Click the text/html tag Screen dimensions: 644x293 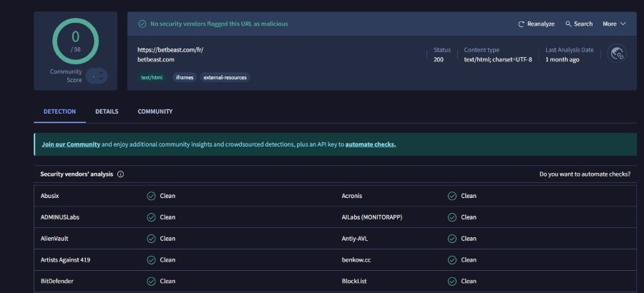point(152,77)
